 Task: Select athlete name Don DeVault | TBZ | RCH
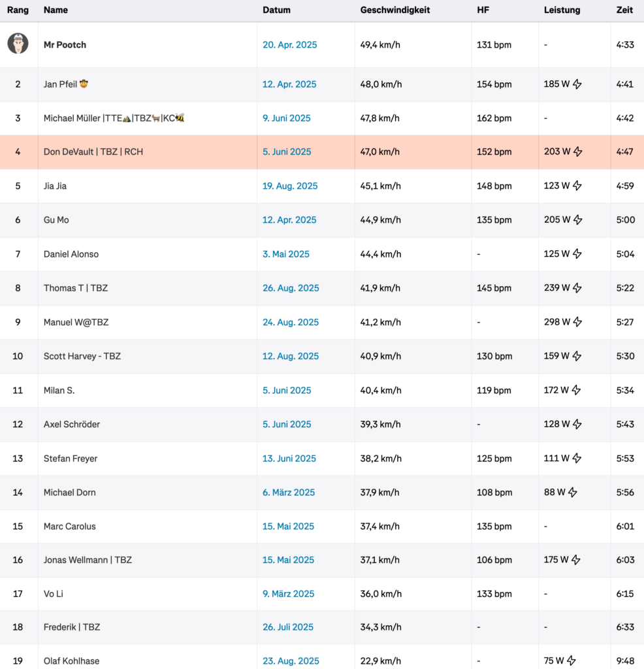click(93, 152)
